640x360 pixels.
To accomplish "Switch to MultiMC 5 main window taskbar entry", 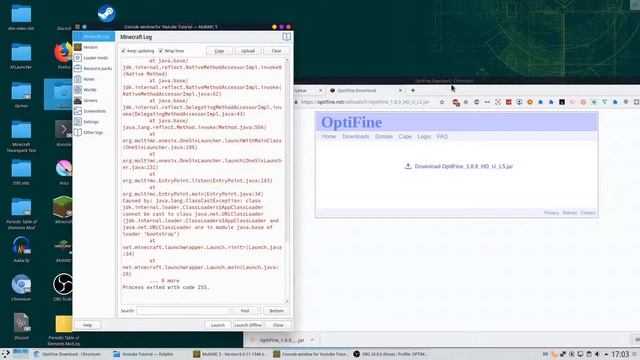I will tap(229, 354).
